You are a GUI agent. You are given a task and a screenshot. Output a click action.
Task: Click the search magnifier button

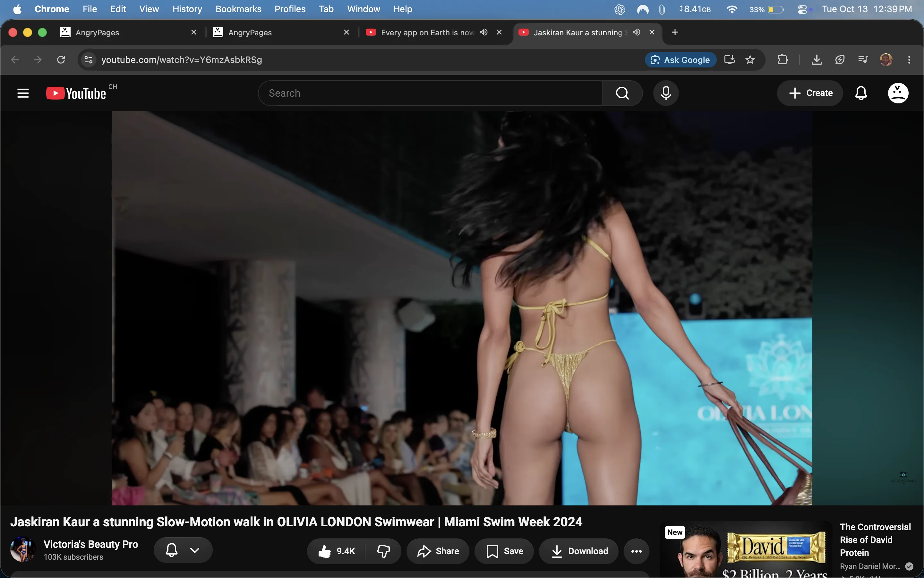(x=622, y=93)
